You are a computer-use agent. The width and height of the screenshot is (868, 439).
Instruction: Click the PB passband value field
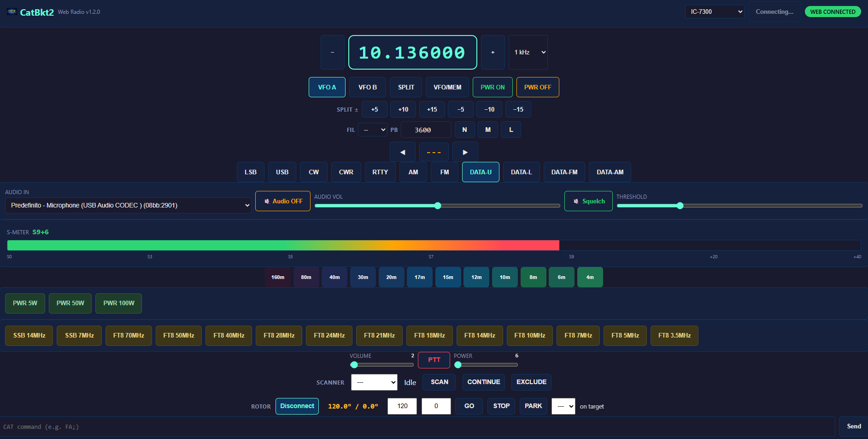point(426,130)
